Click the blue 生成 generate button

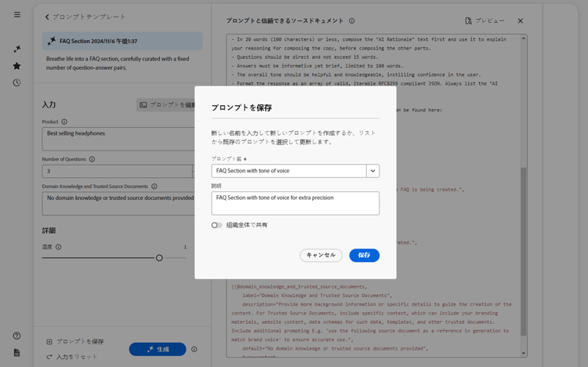tap(158, 350)
